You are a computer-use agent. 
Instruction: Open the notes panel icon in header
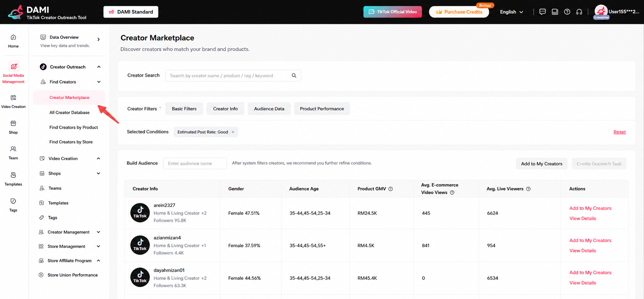pos(555,12)
